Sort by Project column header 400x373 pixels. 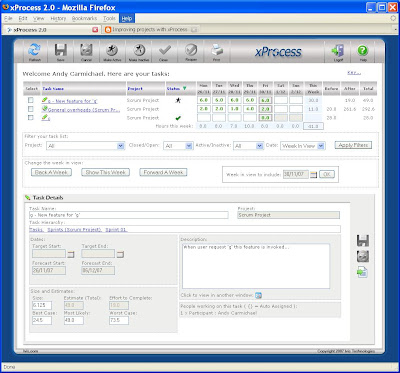coord(135,89)
